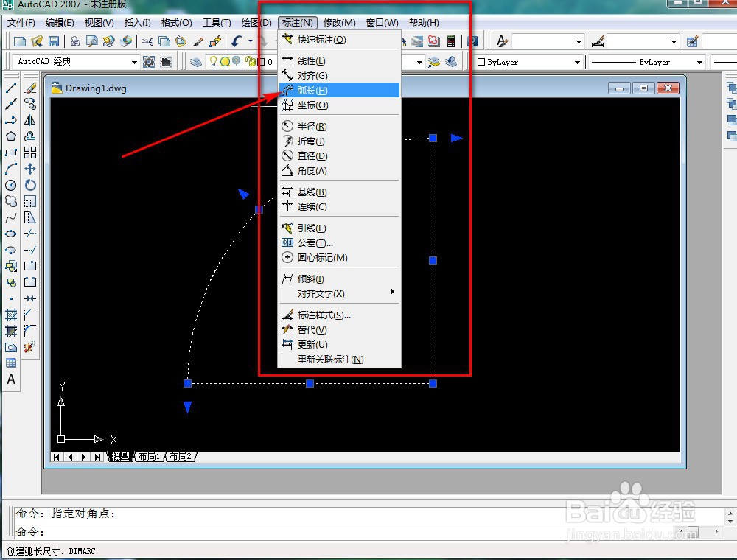Click the first-tab navigation arrow button

click(x=57, y=457)
